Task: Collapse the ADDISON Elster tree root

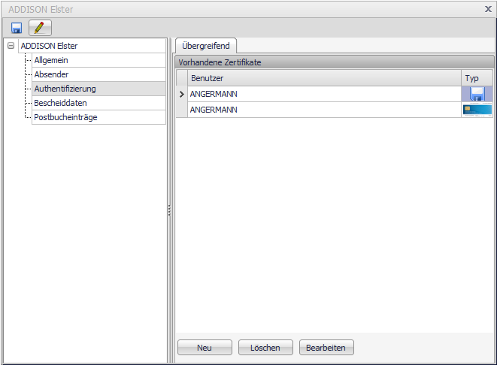Action: point(11,46)
